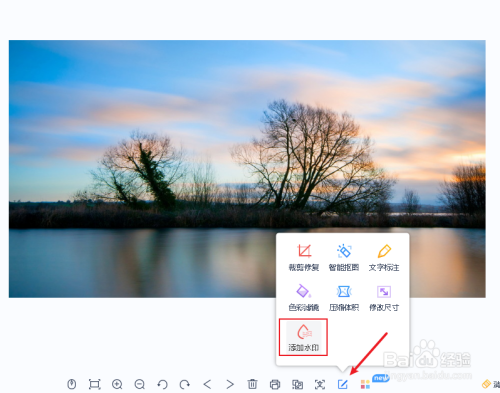
Task: Click the blue edit pencil icon
Action: (x=343, y=384)
